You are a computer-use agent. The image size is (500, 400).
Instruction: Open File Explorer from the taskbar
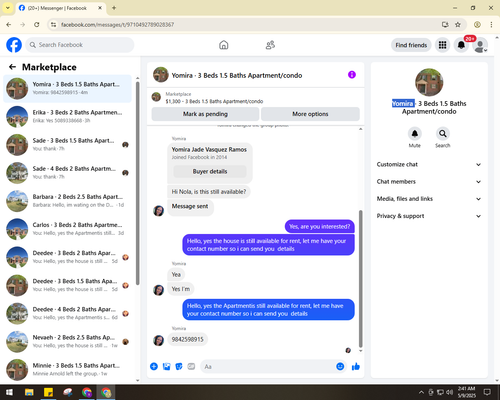pos(29,392)
